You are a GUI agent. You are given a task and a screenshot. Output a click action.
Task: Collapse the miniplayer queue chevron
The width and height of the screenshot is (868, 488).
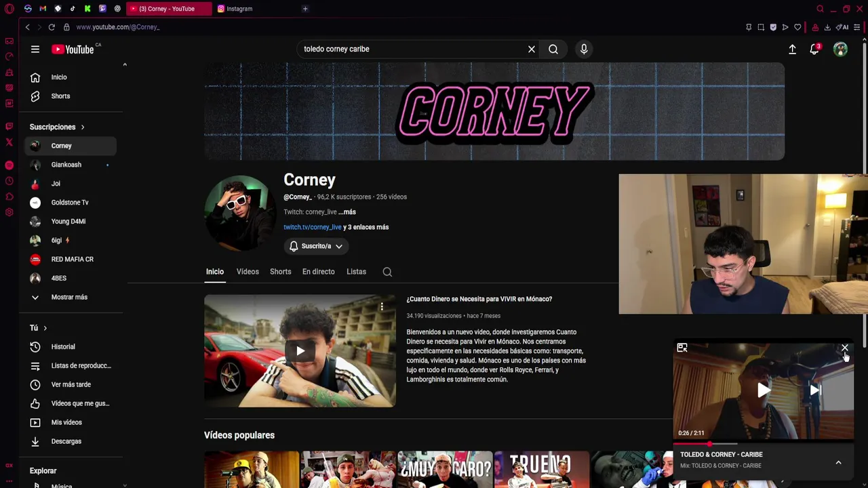[838, 462]
